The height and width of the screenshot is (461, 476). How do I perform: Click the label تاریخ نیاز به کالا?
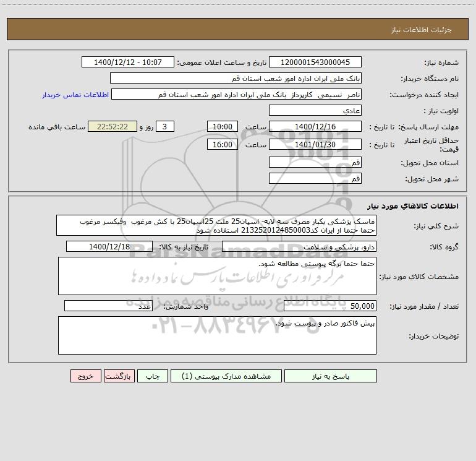(x=184, y=247)
